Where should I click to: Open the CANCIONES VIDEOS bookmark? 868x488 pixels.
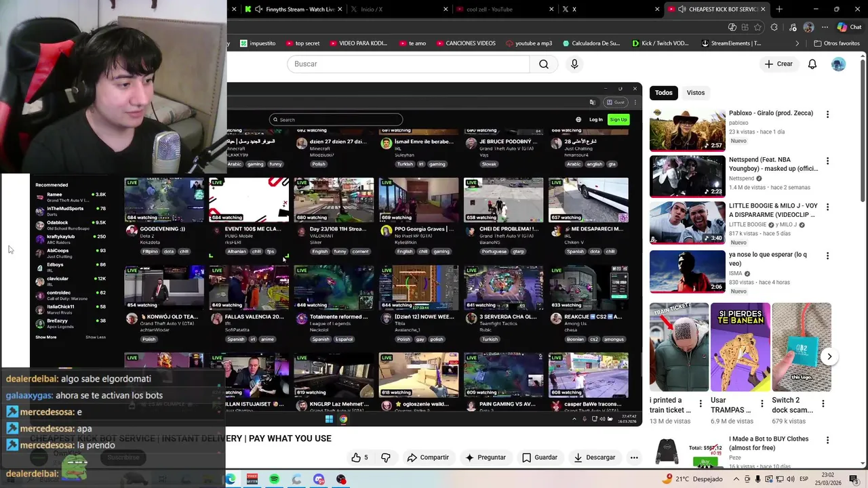465,43
